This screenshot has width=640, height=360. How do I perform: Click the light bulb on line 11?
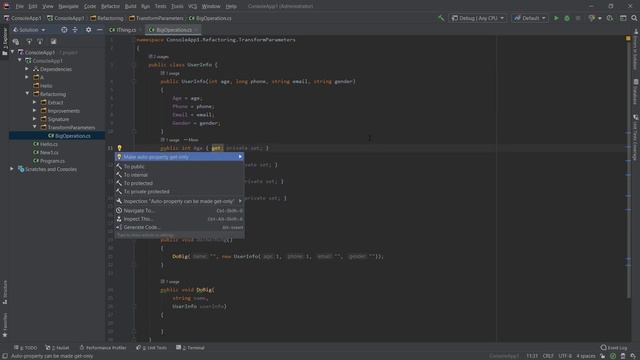[119, 148]
